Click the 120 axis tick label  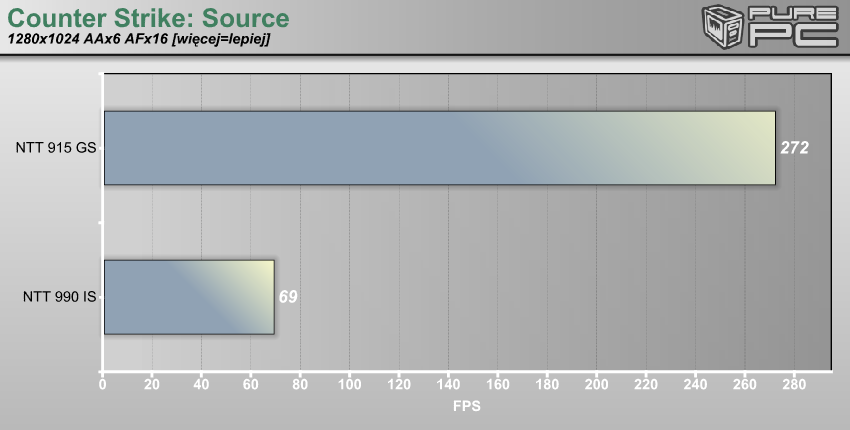(x=399, y=384)
